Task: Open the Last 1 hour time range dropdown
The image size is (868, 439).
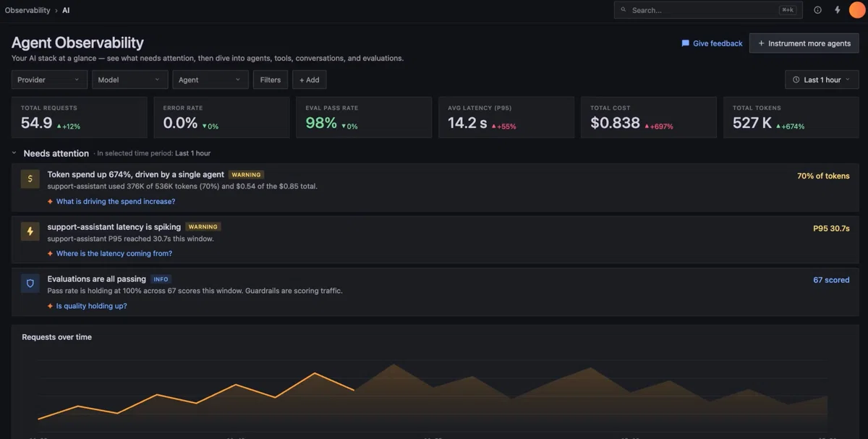Action: pyautogui.click(x=822, y=80)
